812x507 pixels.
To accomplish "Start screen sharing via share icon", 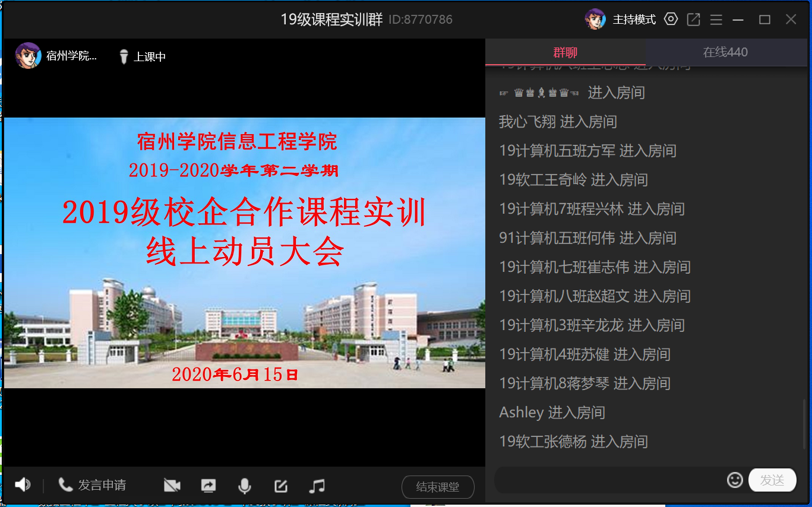I will coord(208,486).
